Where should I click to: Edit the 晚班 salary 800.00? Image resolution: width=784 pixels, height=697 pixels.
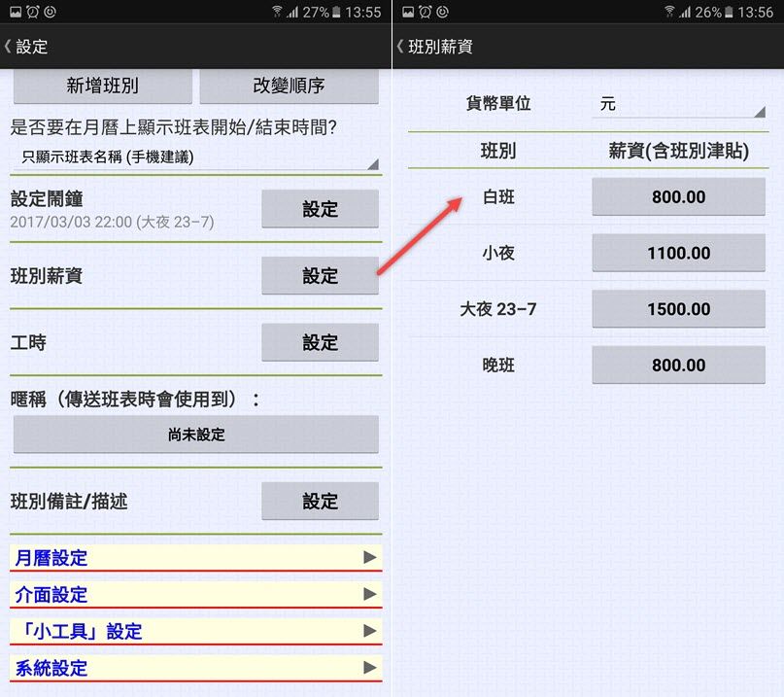point(678,365)
